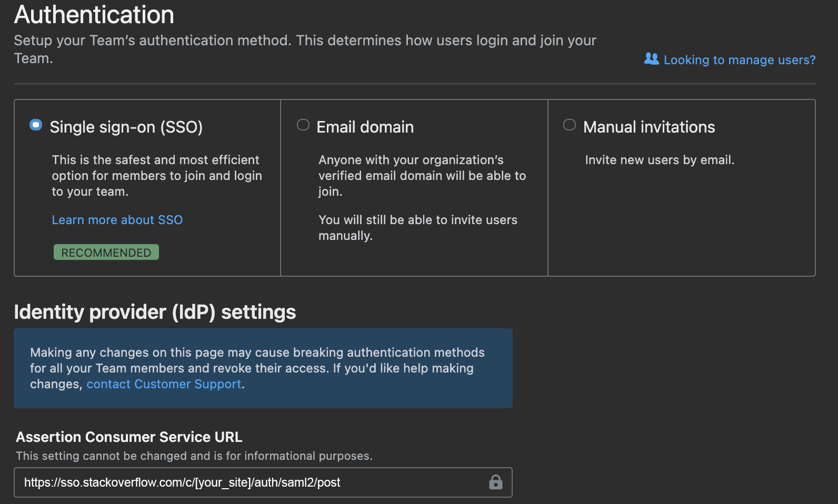Choose the Manual invitations radio button
The image size is (838, 504).
click(570, 125)
